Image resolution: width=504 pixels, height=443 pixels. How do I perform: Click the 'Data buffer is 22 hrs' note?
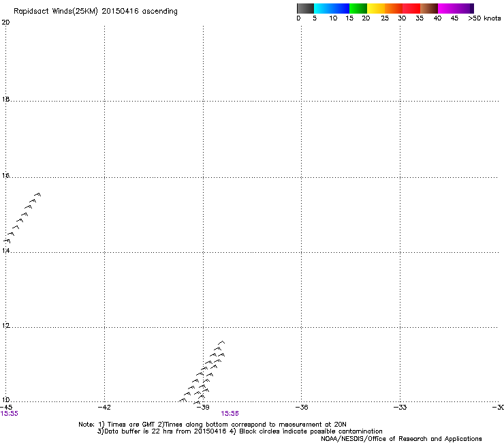click(x=240, y=431)
